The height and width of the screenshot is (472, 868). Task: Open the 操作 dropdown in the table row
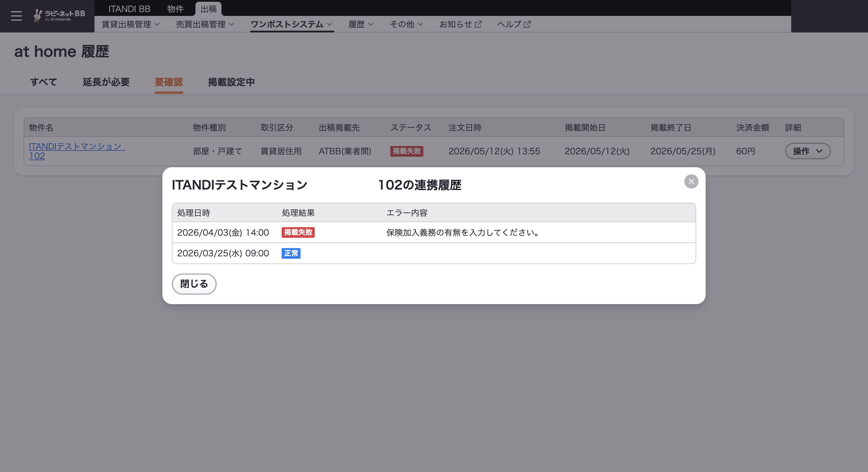click(808, 151)
